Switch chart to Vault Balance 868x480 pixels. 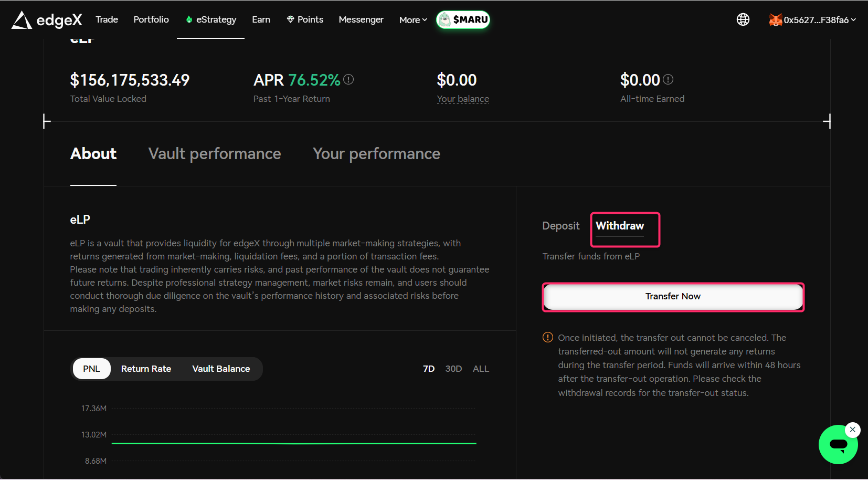pos(221,369)
